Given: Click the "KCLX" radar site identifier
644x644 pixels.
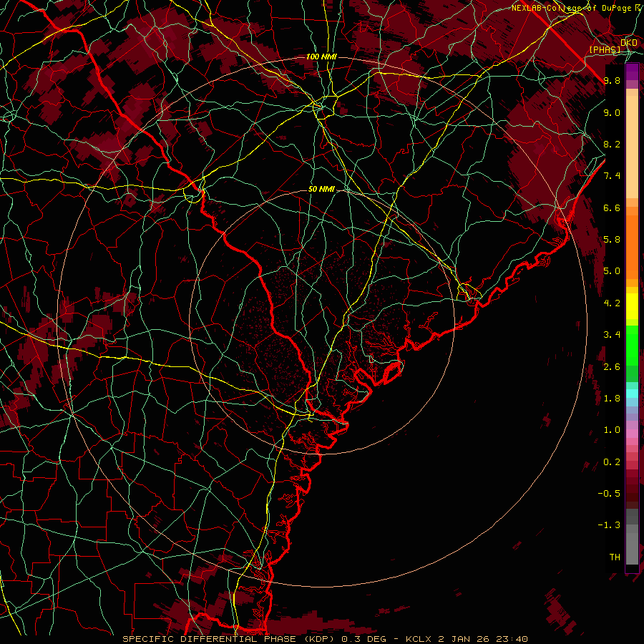Looking at the screenshot, I should point(419,639).
